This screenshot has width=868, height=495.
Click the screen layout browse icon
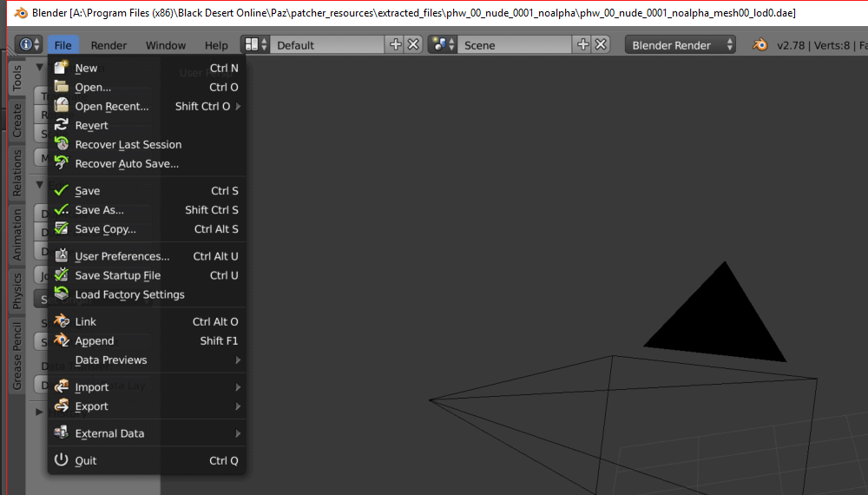tap(255, 45)
